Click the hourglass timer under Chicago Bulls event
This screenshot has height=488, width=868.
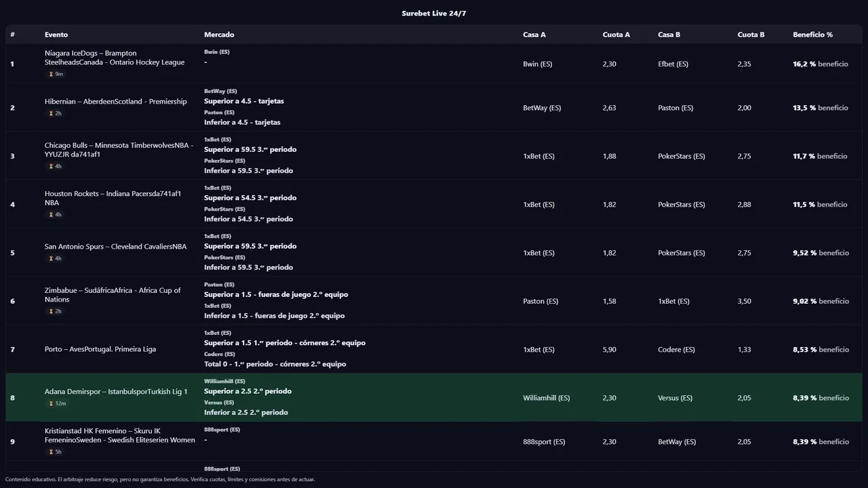coord(51,167)
